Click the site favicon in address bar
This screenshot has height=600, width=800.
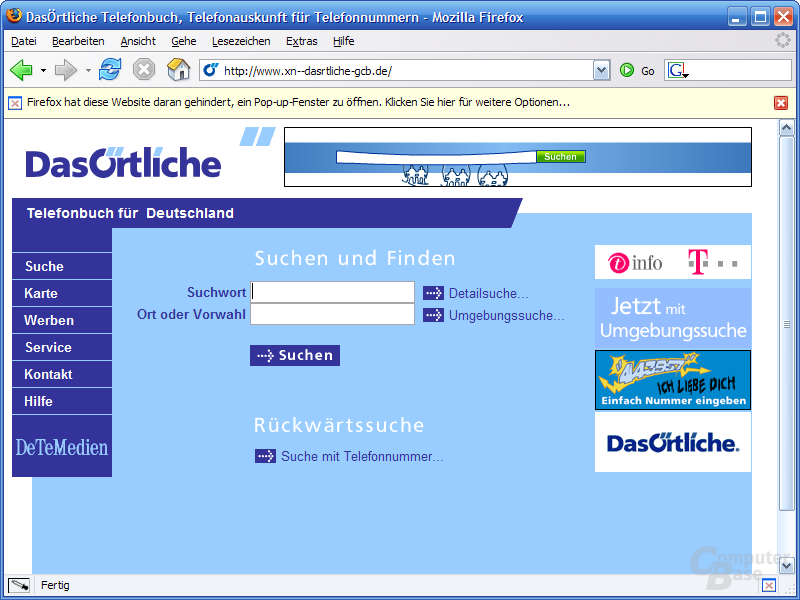[x=211, y=70]
